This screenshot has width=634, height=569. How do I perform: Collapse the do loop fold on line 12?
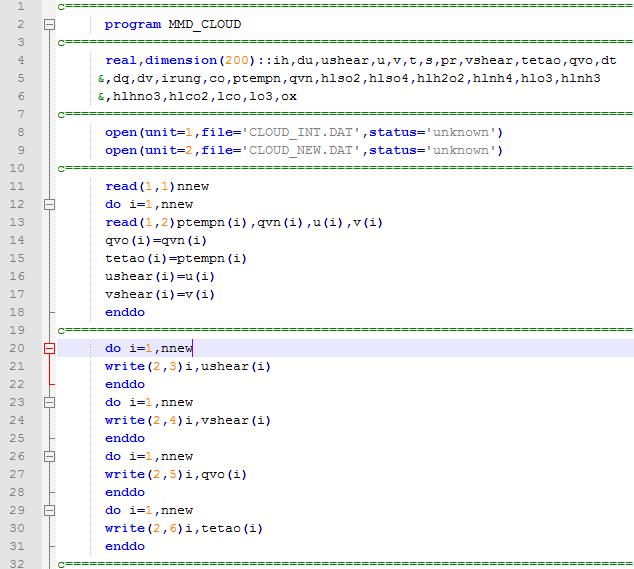click(x=49, y=204)
